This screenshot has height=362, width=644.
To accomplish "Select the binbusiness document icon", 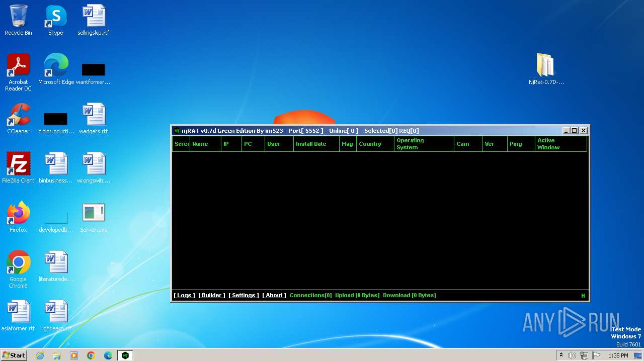I will click(x=56, y=168).
